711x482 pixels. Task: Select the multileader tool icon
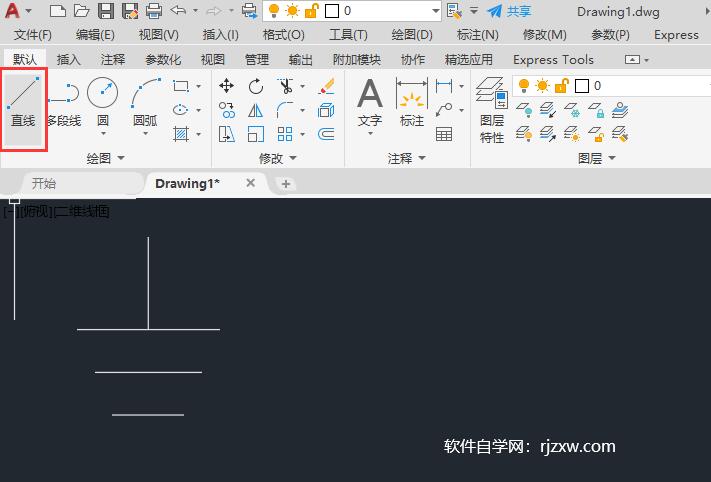[443, 110]
